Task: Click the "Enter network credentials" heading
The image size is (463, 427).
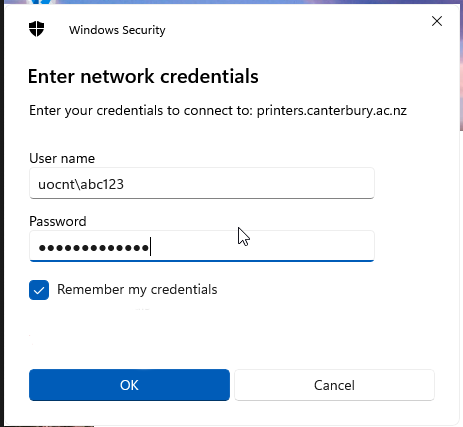Action: pyautogui.click(x=143, y=76)
